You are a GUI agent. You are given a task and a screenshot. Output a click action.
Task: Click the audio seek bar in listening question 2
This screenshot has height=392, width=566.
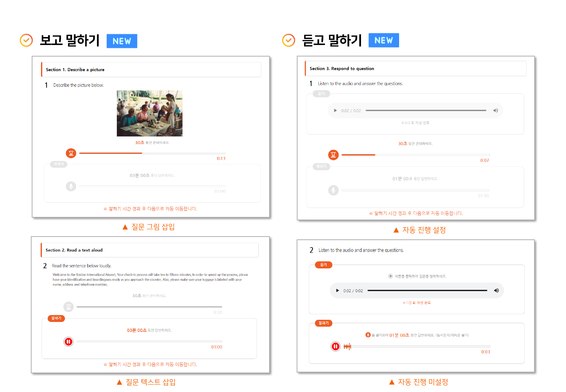pos(427,291)
